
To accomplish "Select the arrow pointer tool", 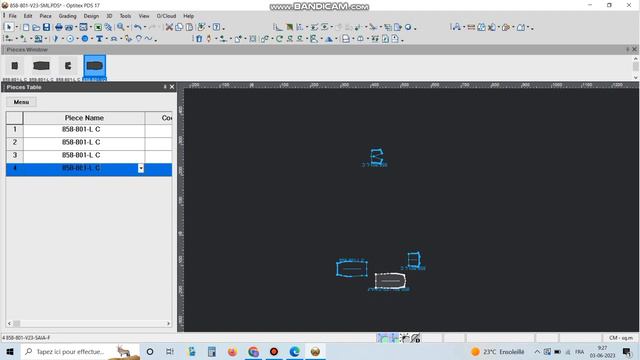I will 9,27.
